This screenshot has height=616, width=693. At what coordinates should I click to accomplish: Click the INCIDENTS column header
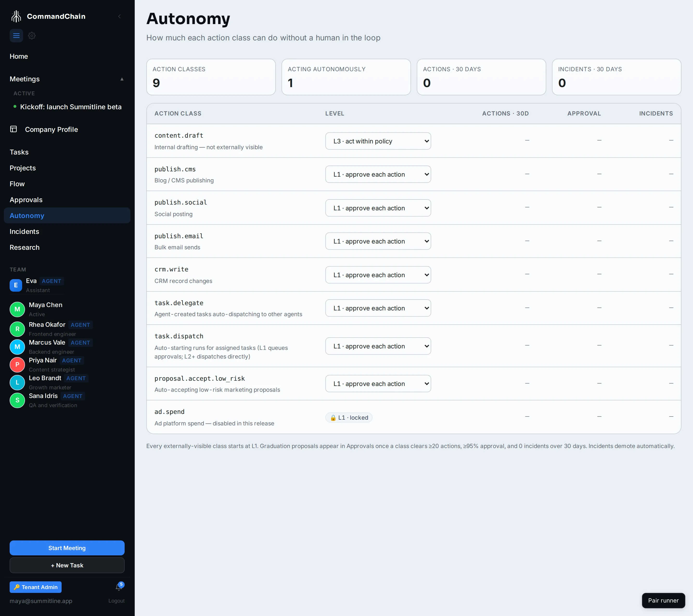tap(656, 114)
